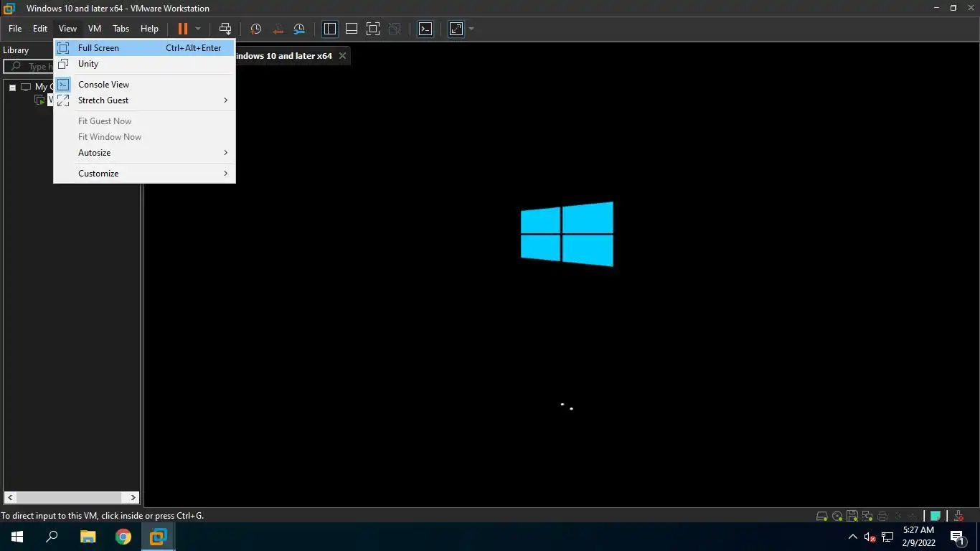The height and width of the screenshot is (551, 980).
Task: Click the My Computer monitor icon in library
Action: [26, 87]
